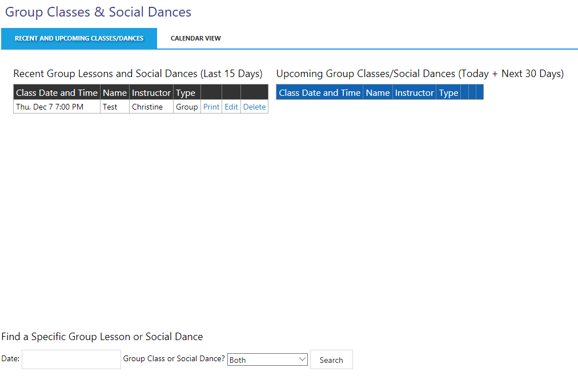This screenshot has height=392, width=578.
Task: Click the Group Classes & Social Dances page title
Action: click(x=98, y=11)
